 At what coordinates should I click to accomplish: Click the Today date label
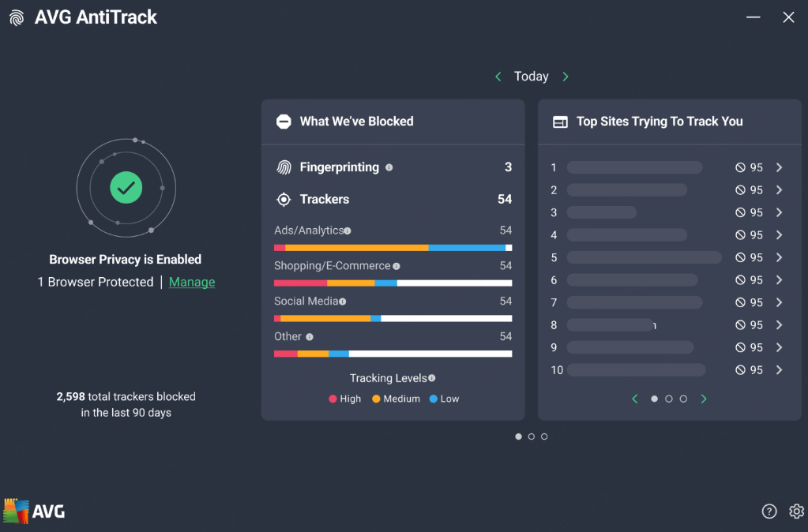532,77
